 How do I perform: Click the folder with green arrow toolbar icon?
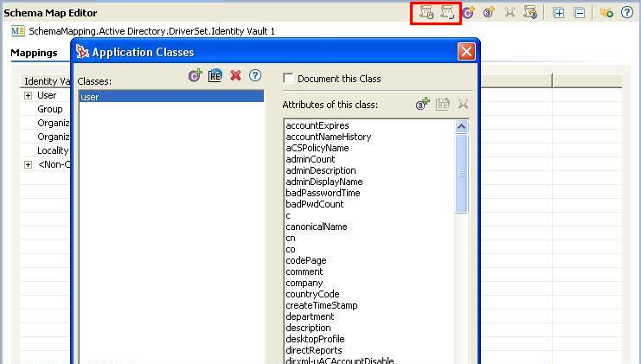click(606, 13)
